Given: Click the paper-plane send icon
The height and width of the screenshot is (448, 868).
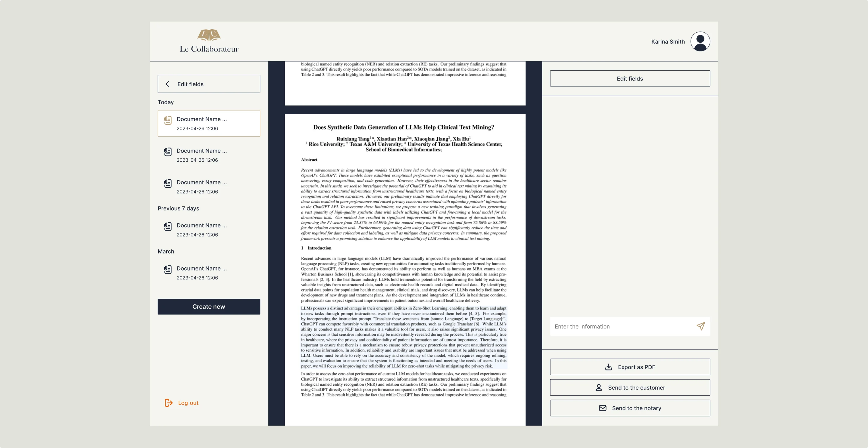Looking at the screenshot, I should click(x=701, y=326).
